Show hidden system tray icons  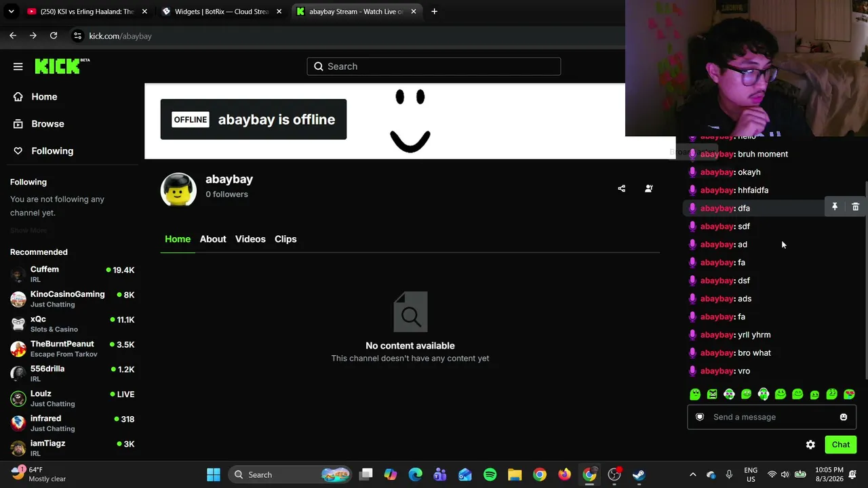coord(692,474)
